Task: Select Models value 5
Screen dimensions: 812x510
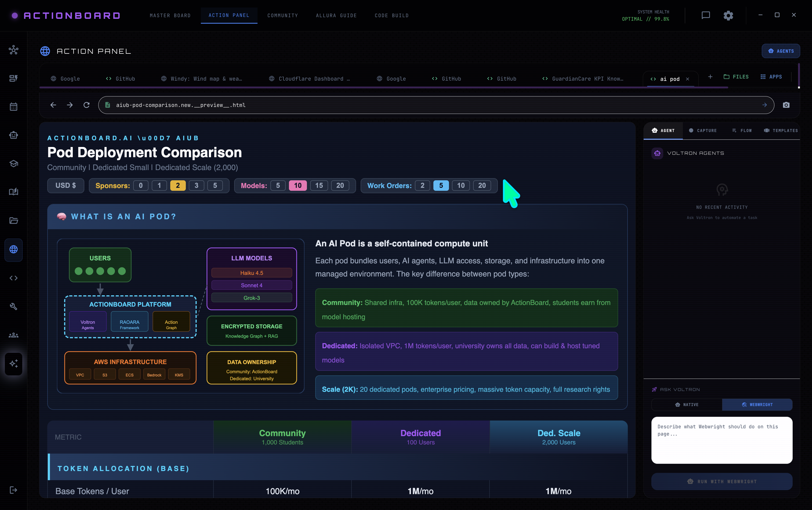Action: [x=278, y=185]
